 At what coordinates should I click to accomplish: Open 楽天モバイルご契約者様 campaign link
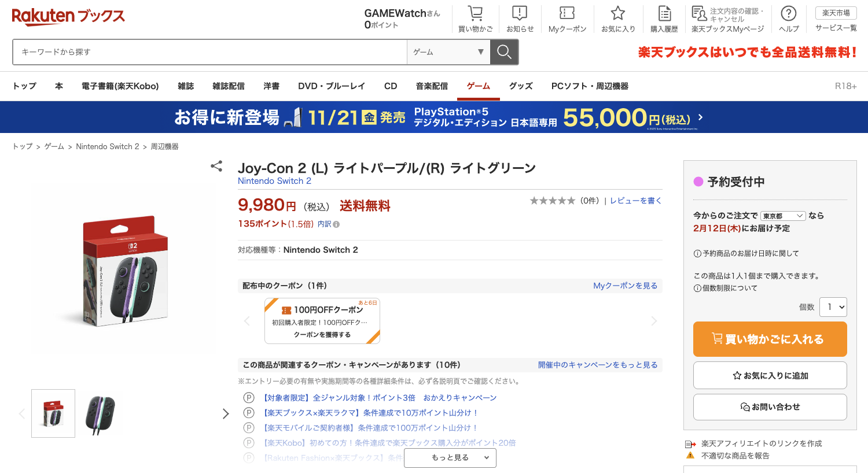pos(370,428)
